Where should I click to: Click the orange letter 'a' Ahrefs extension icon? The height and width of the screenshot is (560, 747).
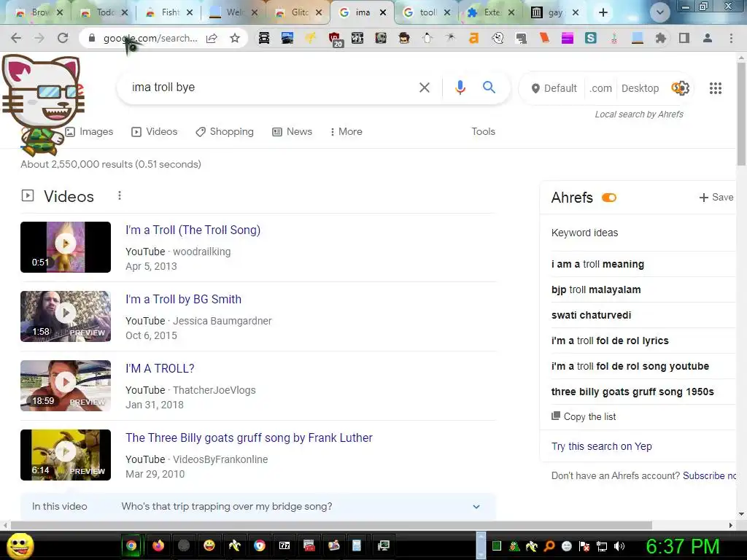tap(473, 38)
